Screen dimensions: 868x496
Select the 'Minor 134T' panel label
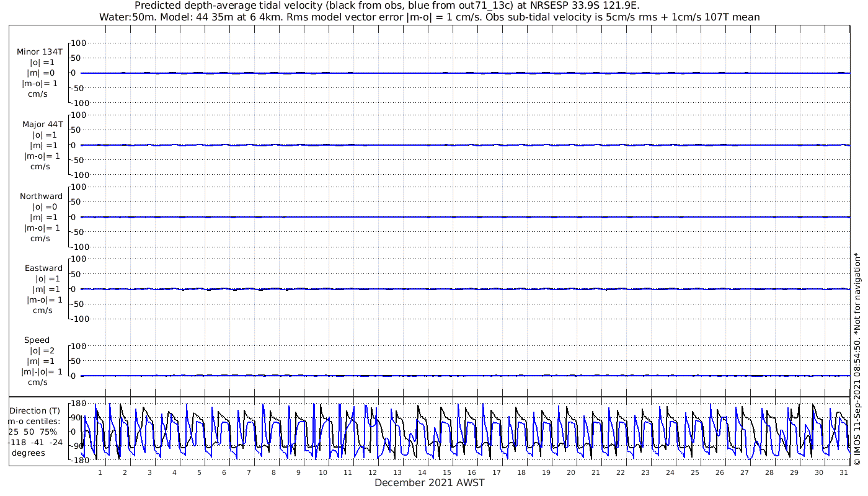40,51
